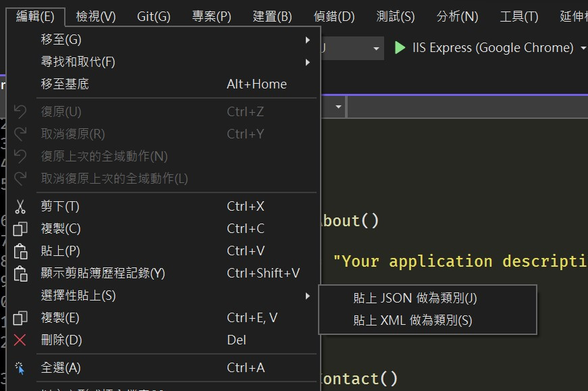Click the 複製(C) copy icon
588x391 pixels.
coord(20,228)
